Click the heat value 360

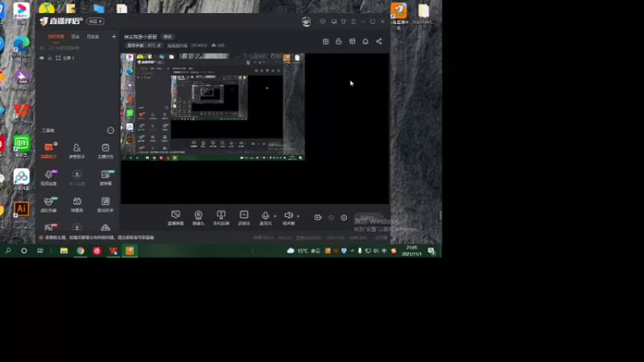click(218, 46)
